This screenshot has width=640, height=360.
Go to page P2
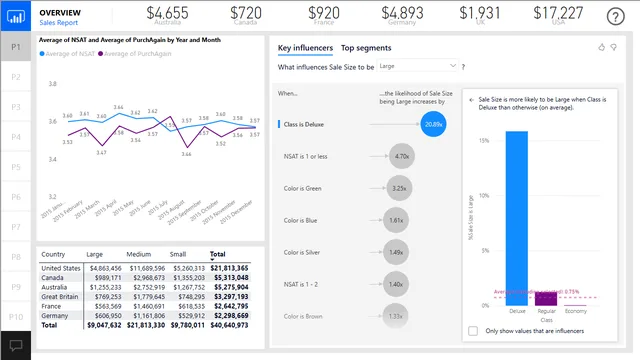[x=16, y=77]
